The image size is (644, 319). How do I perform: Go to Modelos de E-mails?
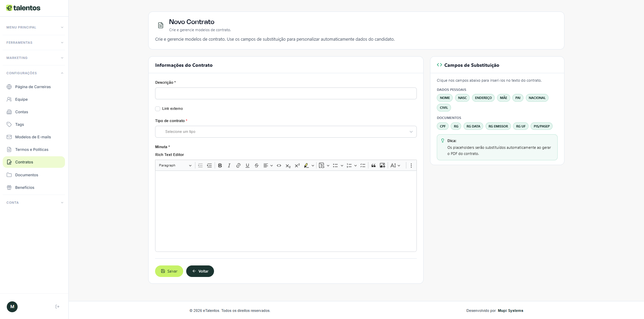33,137
